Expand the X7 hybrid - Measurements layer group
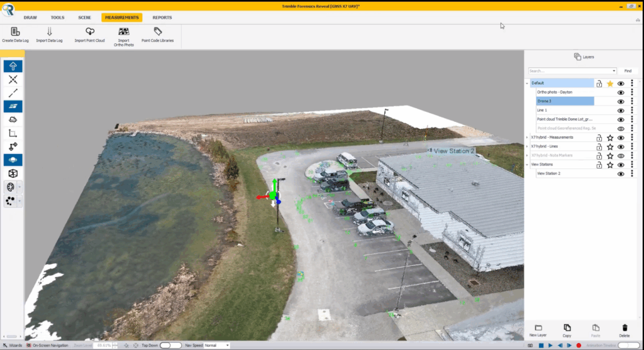This screenshot has width=644, height=350. (x=527, y=138)
